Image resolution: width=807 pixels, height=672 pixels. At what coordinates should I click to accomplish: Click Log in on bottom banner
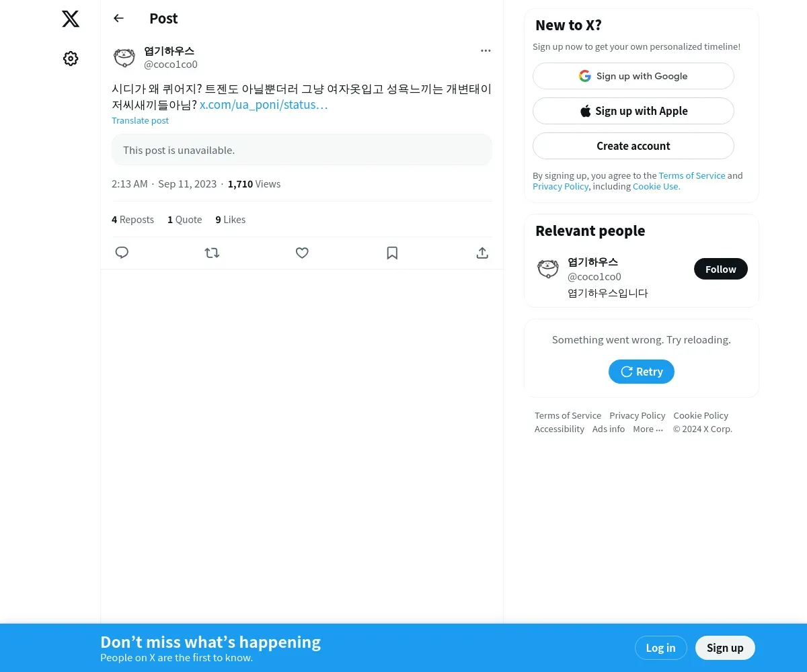pos(660,648)
